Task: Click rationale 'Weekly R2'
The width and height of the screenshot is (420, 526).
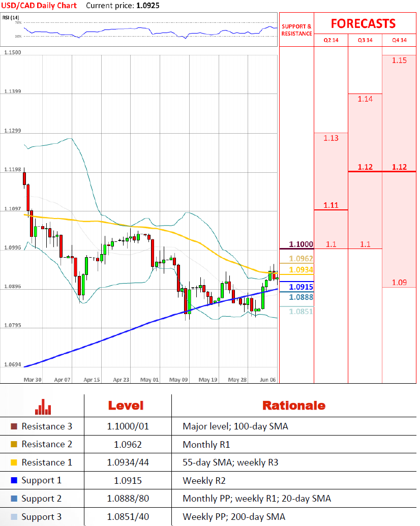Action: pyautogui.click(x=204, y=481)
